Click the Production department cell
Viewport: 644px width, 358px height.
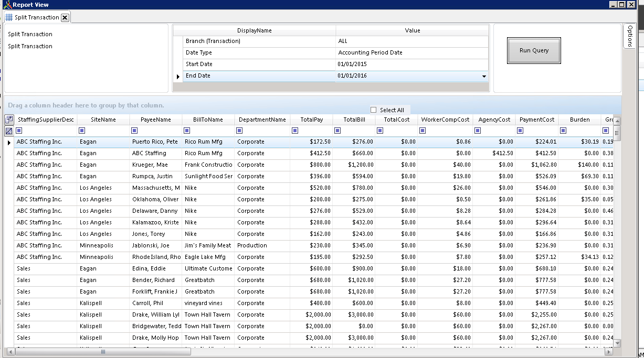click(x=262, y=246)
